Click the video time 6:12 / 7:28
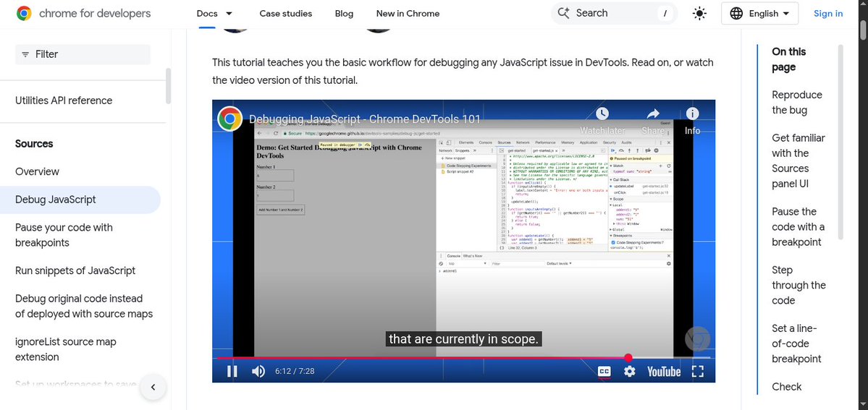 tap(295, 371)
